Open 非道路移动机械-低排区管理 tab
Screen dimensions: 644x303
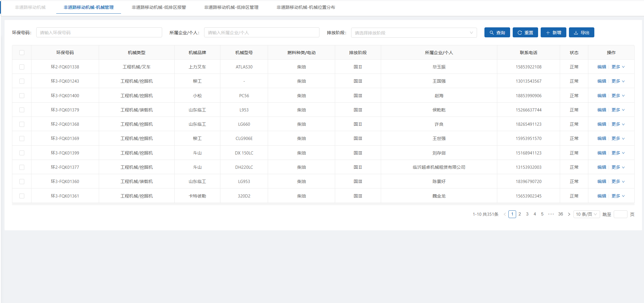click(x=231, y=7)
